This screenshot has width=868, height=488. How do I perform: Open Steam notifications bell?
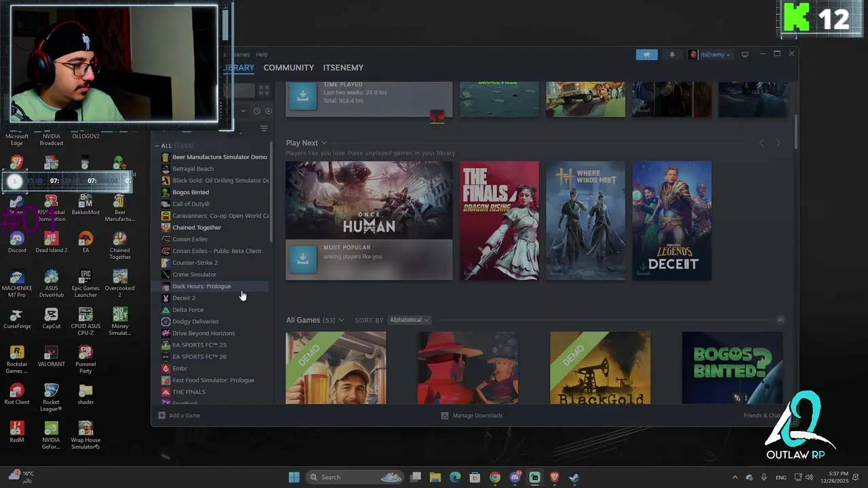click(672, 55)
